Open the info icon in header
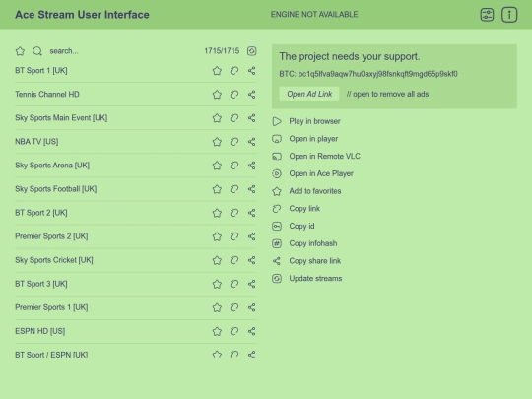 (509, 15)
